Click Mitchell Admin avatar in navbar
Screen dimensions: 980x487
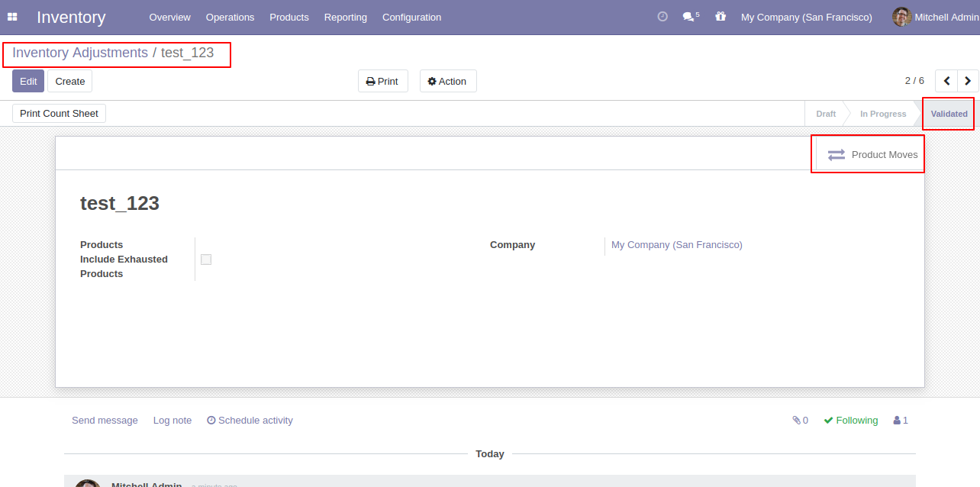coord(902,17)
